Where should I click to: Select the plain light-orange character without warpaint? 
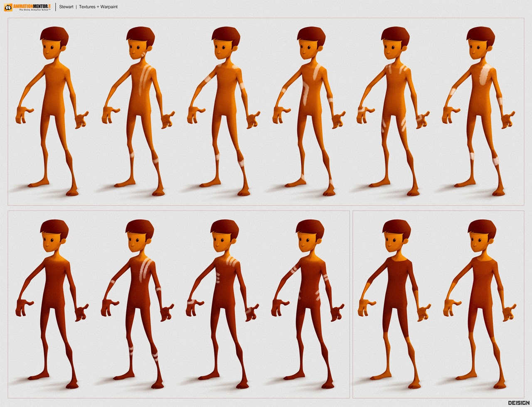click(52, 111)
